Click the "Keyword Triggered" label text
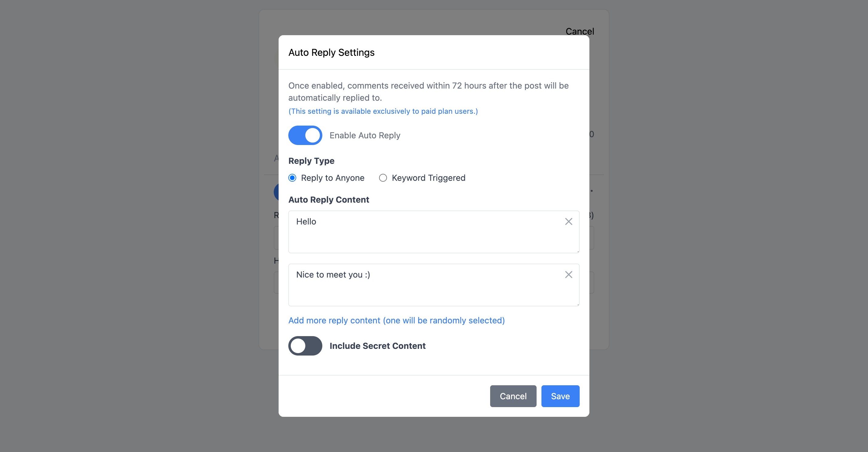The height and width of the screenshot is (452, 868). (x=428, y=178)
